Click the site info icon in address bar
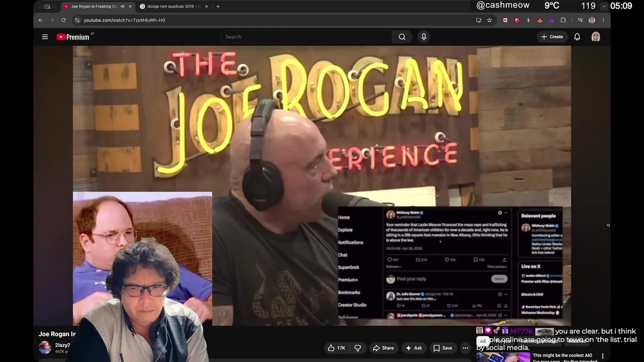The width and height of the screenshot is (644, 362). pyautogui.click(x=77, y=20)
